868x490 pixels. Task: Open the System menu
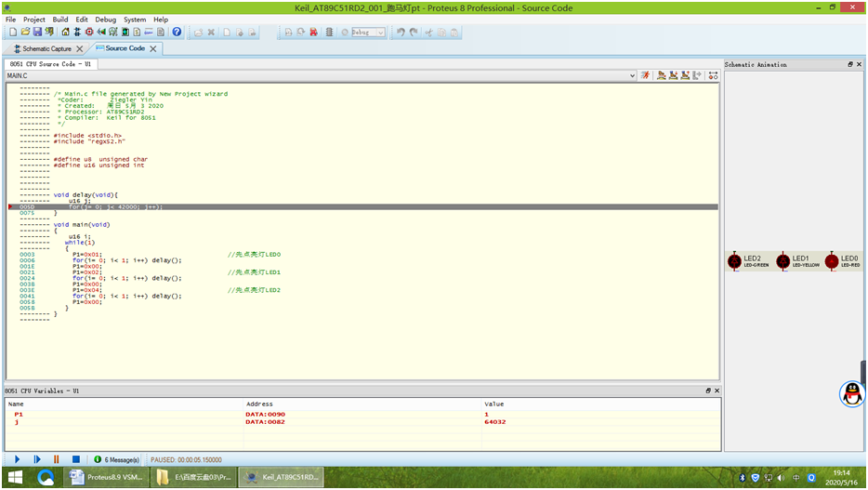pos(135,20)
